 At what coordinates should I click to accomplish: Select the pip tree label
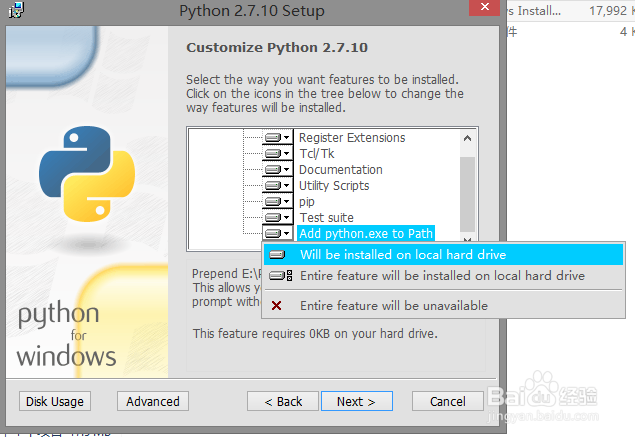coord(307,202)
